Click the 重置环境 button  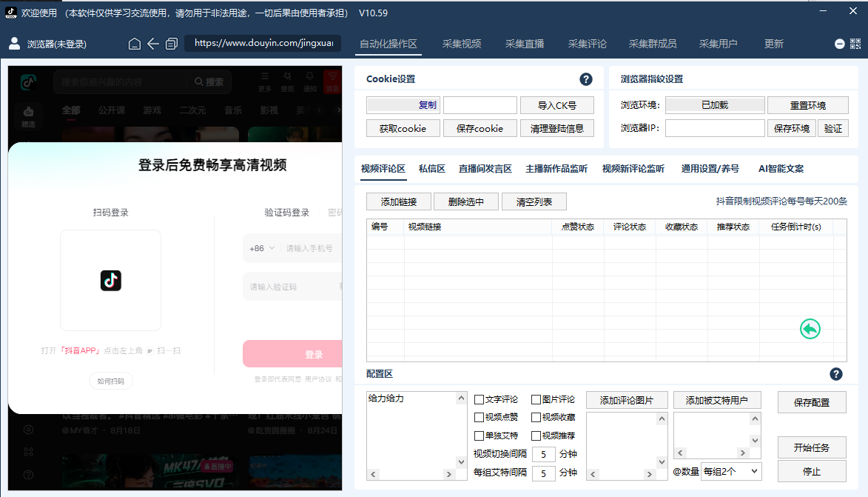807,105
